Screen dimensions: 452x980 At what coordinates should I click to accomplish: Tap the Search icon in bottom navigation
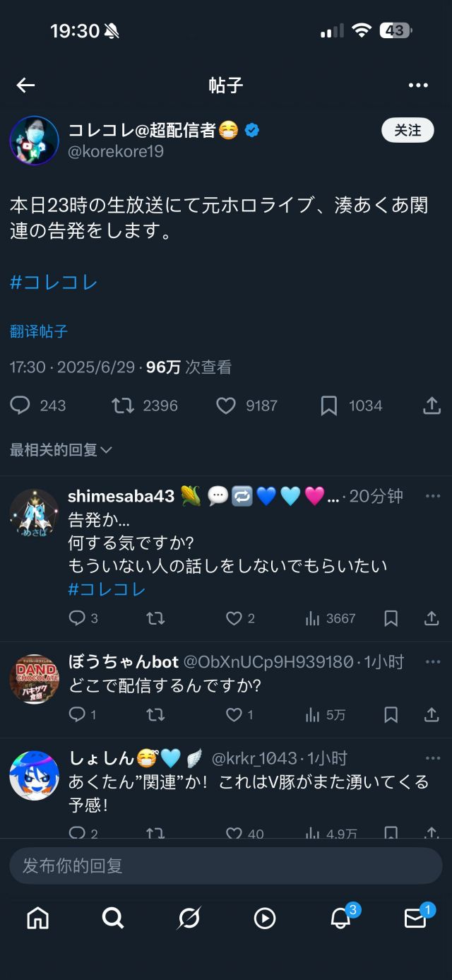coord(112,919)
